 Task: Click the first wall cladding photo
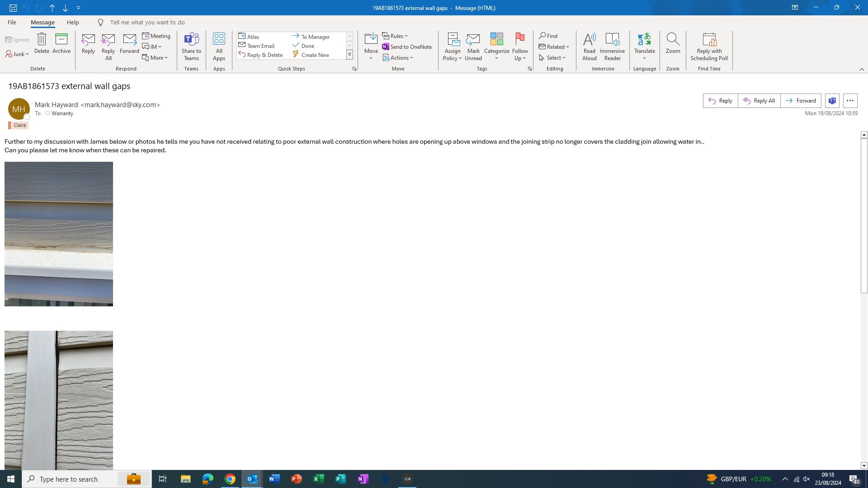point(59,234)
